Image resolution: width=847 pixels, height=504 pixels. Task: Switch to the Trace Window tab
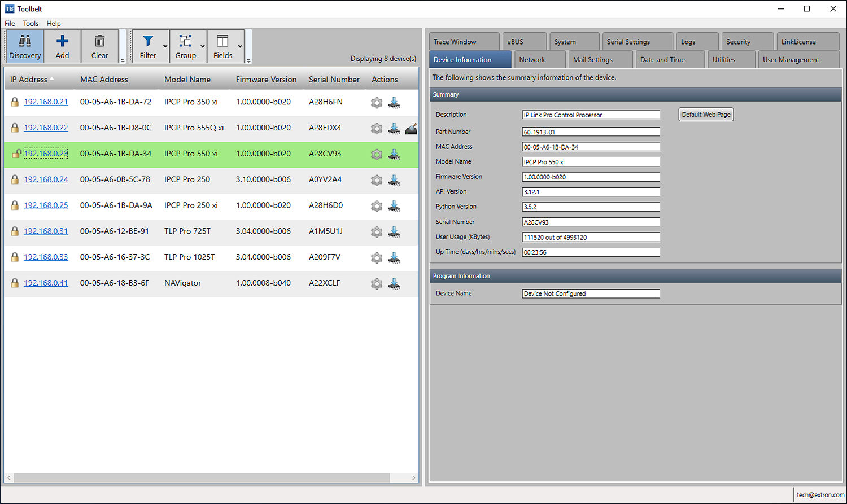tap(464, 42)
